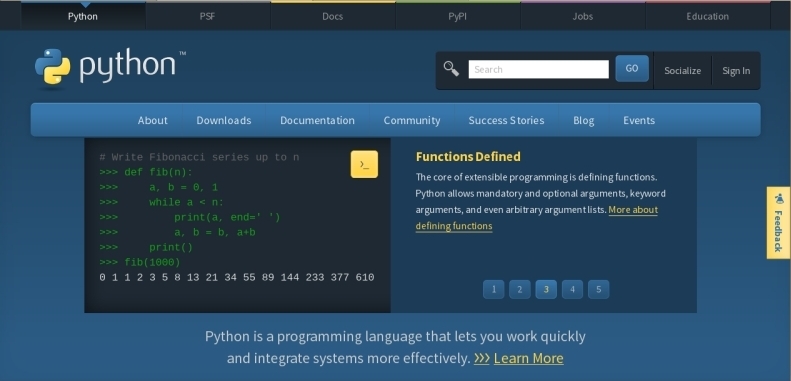Go to the PyPI top tab
The image size is (791, 381).
pyautogui.click(x=458, y=16)
